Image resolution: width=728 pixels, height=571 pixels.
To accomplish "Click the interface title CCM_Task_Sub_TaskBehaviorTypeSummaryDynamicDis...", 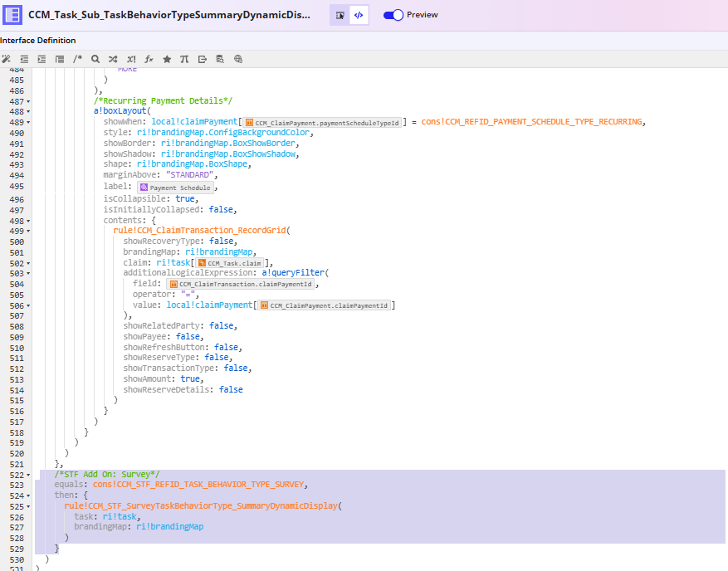I will click(x=169, y=15).
